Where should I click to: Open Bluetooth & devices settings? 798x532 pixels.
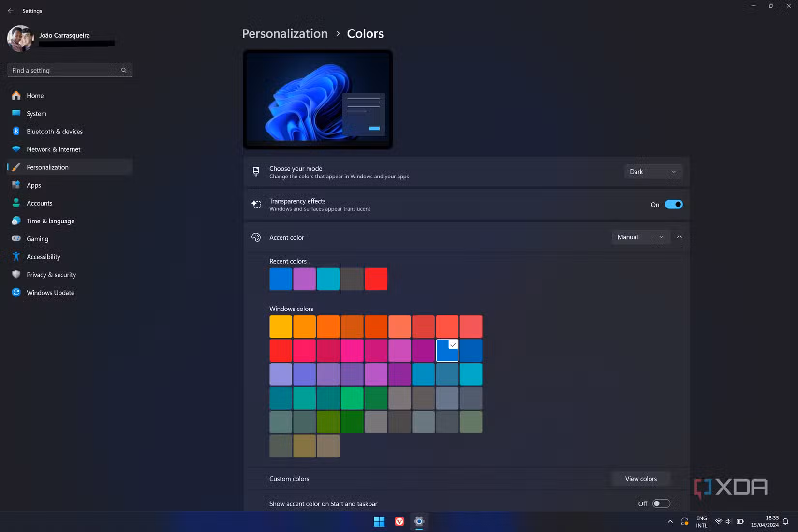[x=55, y=131]
